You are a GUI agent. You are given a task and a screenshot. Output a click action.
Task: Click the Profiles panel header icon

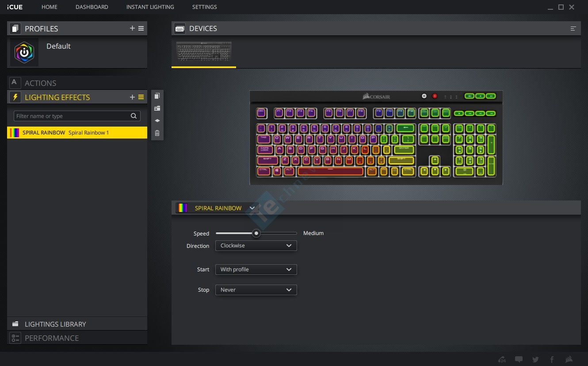click(15, 28)
